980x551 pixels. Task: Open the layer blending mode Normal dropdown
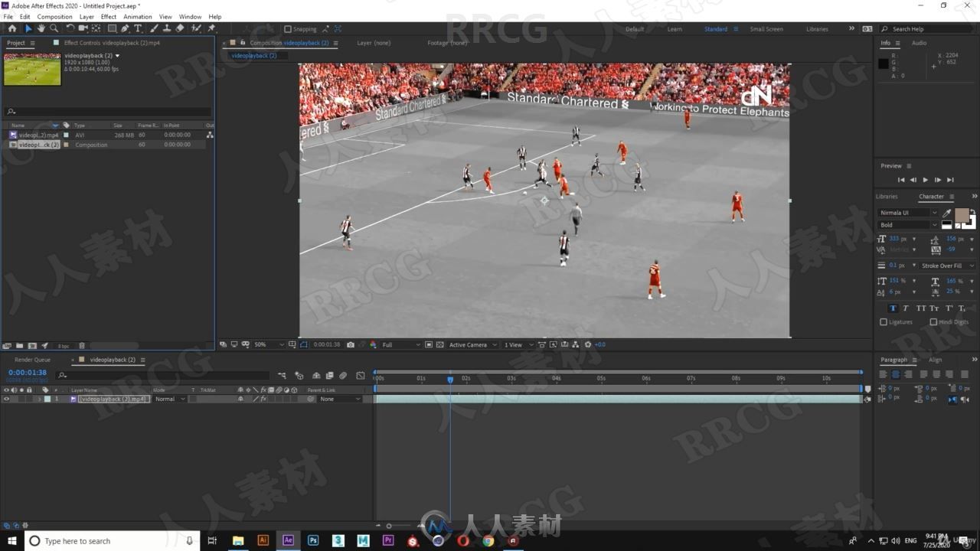pos(170,399)
